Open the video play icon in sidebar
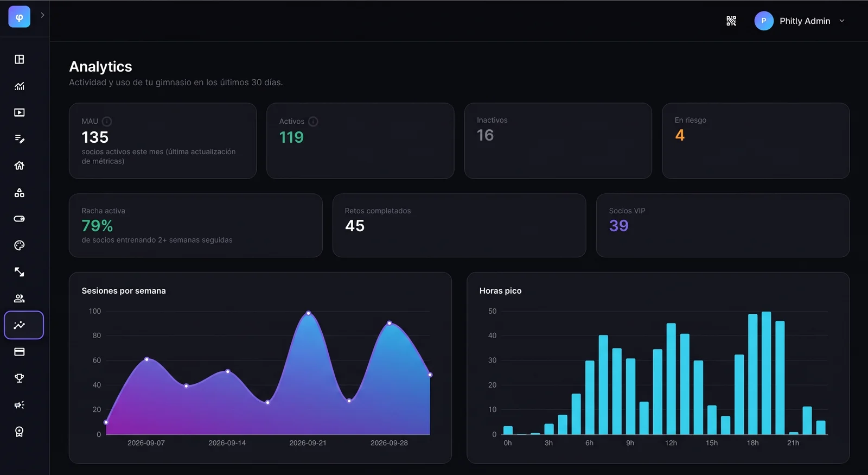 click(x=20, y=112)
